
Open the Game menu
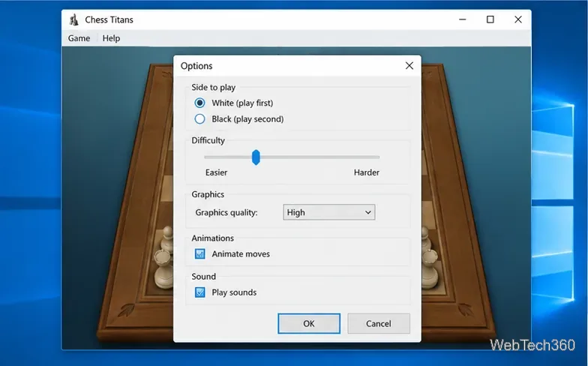79,38
